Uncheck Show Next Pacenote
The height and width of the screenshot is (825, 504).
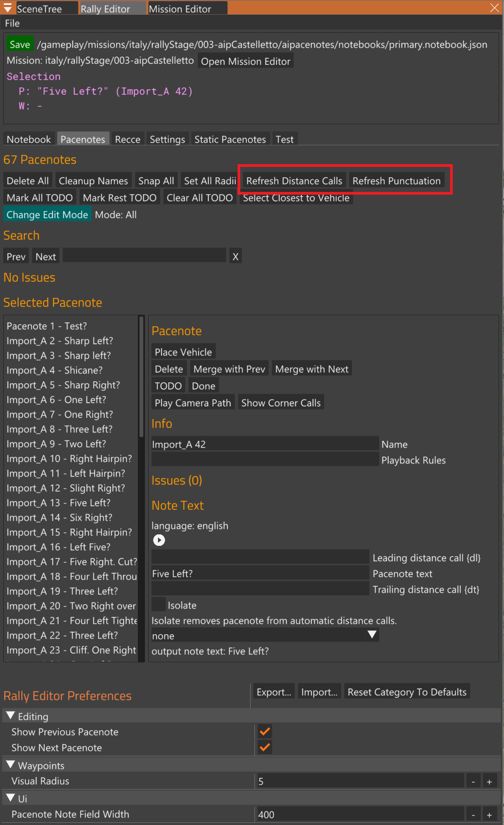[x=265, y=748]
